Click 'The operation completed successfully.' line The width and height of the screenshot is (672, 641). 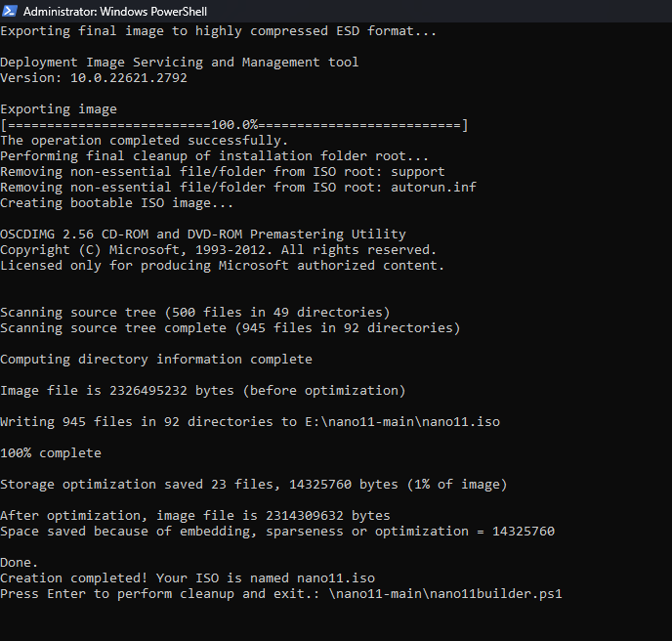point(144,141)
